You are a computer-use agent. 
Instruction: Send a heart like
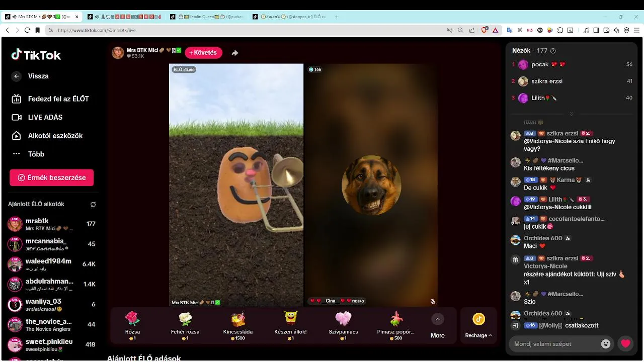[x=625, y=344]
